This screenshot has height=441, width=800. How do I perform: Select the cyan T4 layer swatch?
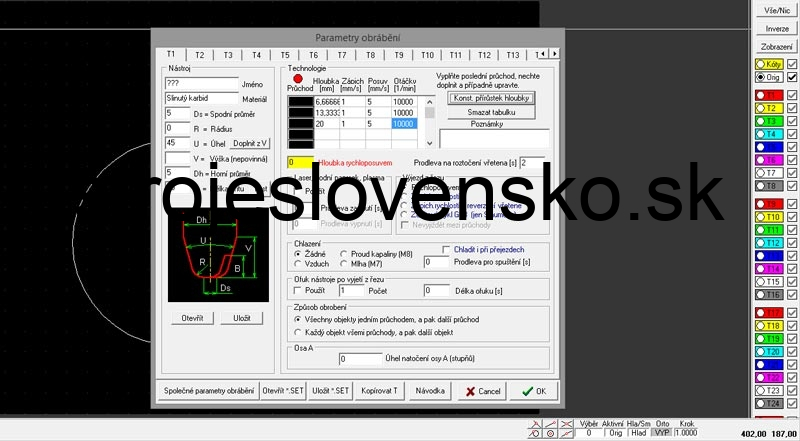pyautogui.click(x=769, y=134)
